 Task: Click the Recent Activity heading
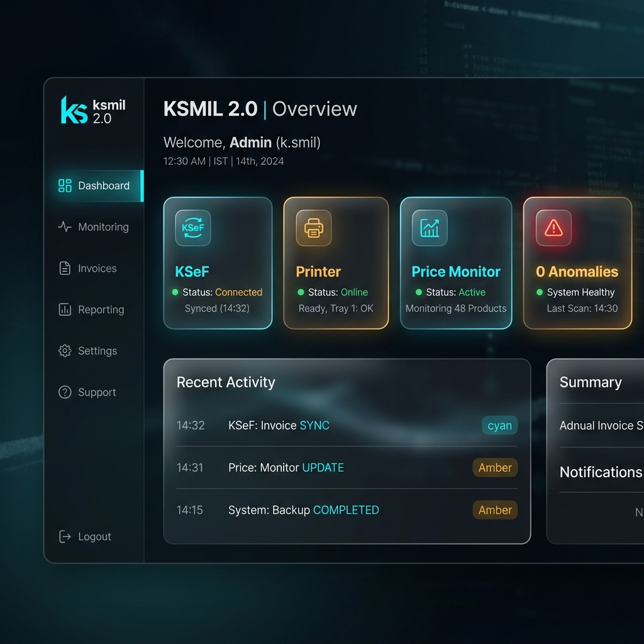coord(226,382)
